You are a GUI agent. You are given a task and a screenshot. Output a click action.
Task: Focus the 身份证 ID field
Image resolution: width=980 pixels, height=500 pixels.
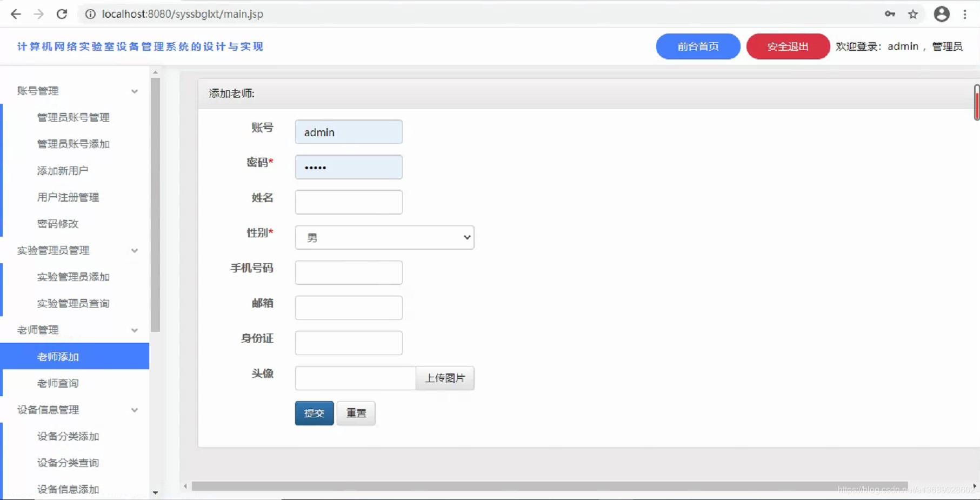(x=349, y=343)
